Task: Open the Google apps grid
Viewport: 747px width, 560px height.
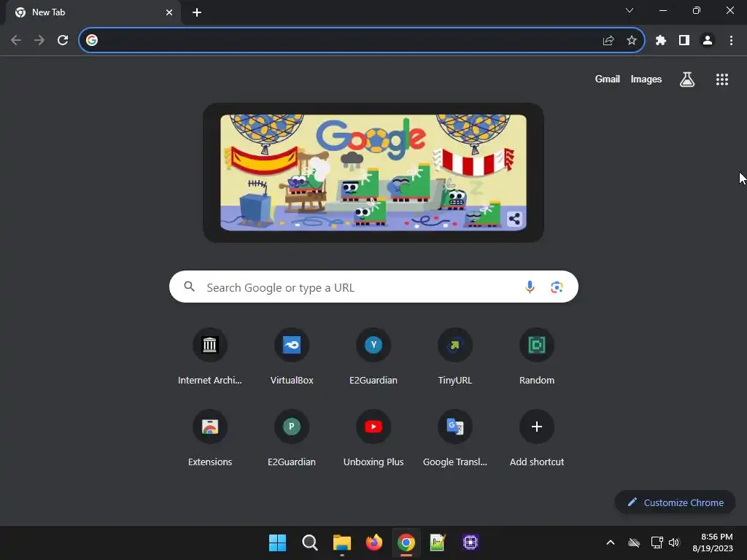Action: [722, 79]
